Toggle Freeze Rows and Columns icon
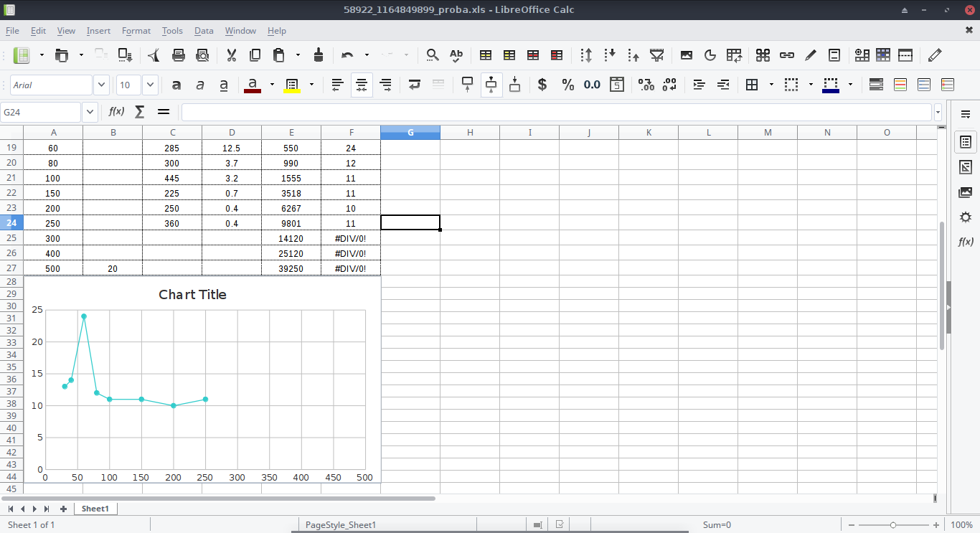The image size is (980, 533). pyautogui.click(x=883, y=55)
